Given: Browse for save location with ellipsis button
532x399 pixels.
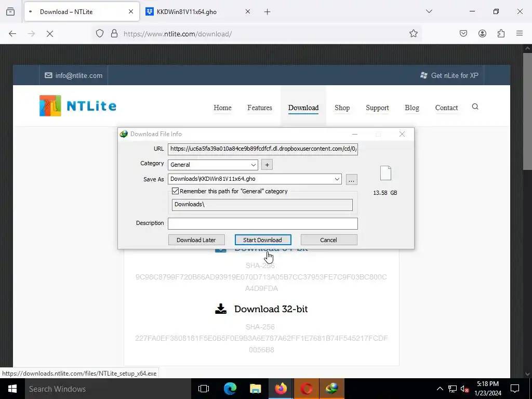Looking at the screenshot, I should tap(352, 179).
